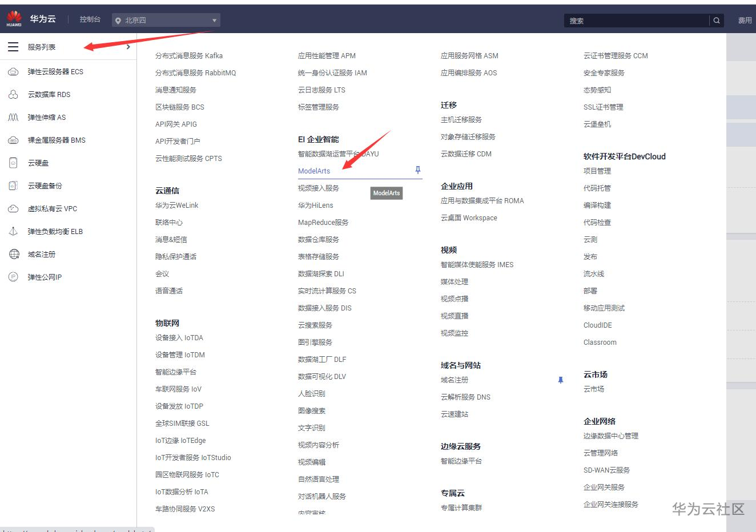Open 云数据迁移 CDM

pyautogui.click(x=466, y=154)
